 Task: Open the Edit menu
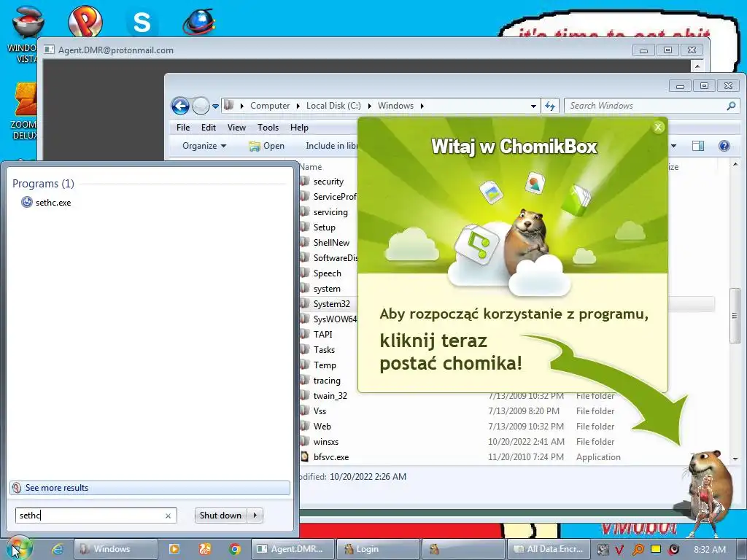pyautogui.click(x=208, y=127)
